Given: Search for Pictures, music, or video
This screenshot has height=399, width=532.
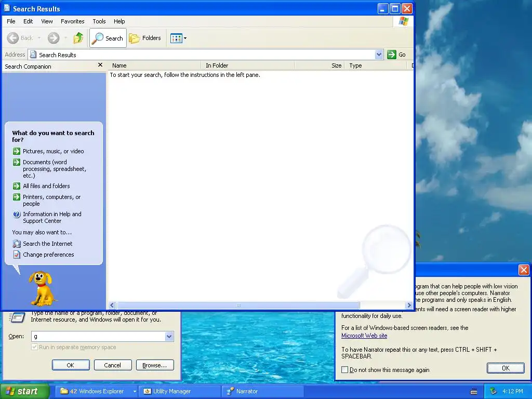Looking at the screenshot, I should click(x=54, y=151).
